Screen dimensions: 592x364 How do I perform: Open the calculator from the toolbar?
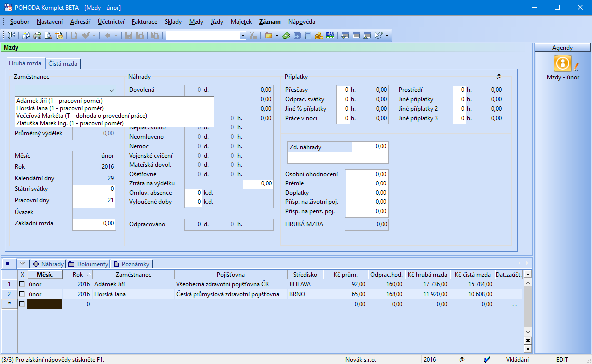coord(308,35)
